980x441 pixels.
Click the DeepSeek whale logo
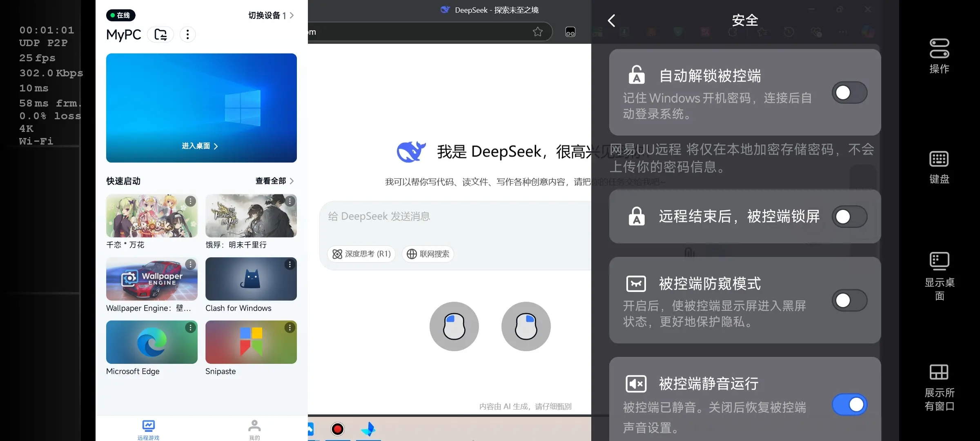[x=411, y=152]
